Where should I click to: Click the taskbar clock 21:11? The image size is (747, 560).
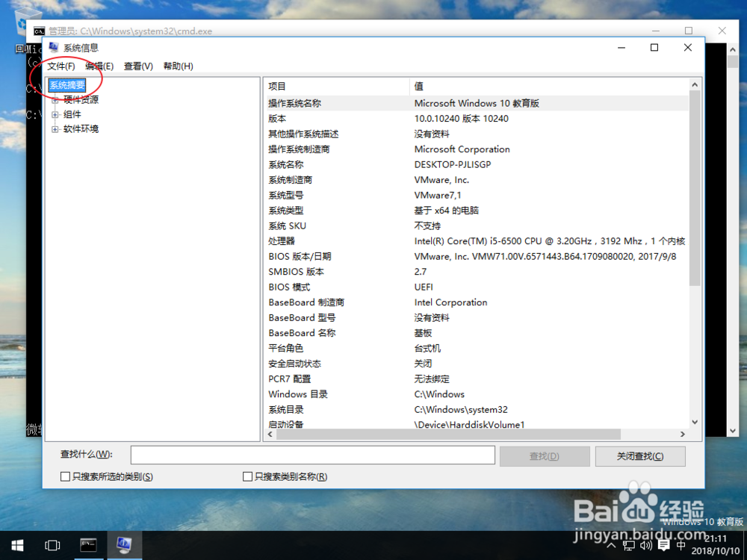tap(716, 538)
